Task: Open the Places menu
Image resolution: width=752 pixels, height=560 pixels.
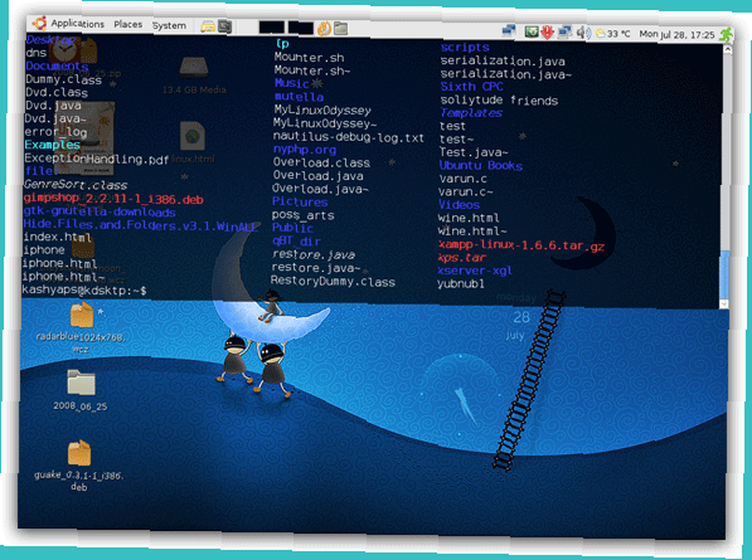Action: 128,25
